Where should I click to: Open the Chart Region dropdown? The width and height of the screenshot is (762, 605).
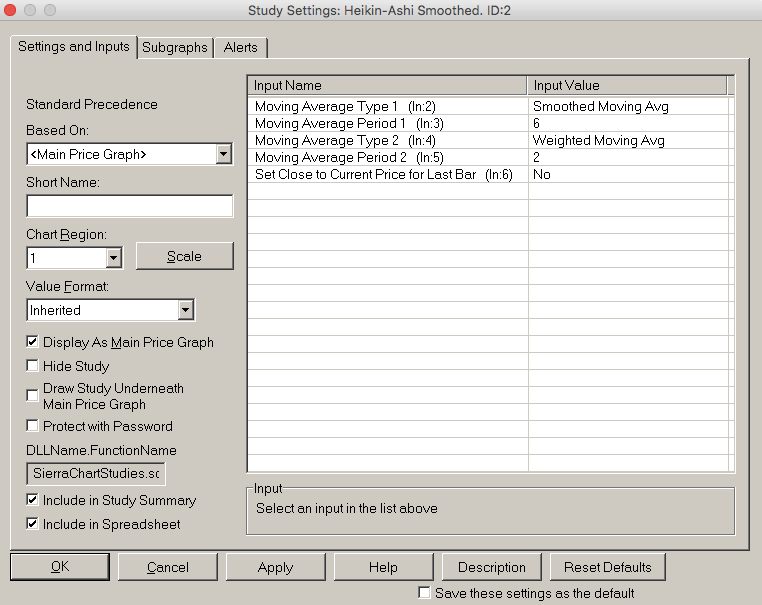113,258
